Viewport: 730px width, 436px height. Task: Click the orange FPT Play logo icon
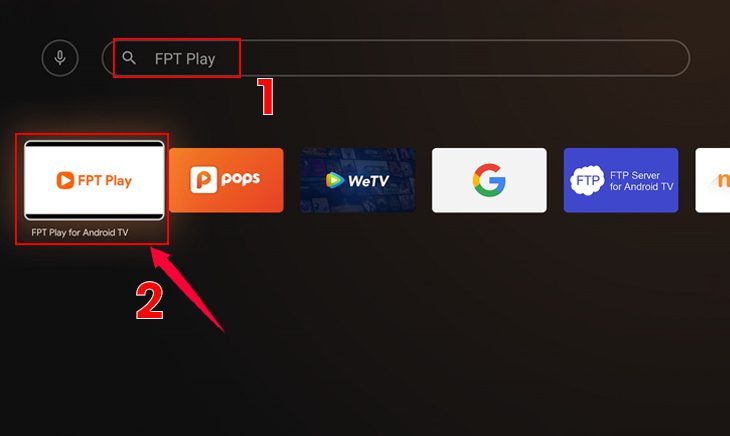coord(65,180)
